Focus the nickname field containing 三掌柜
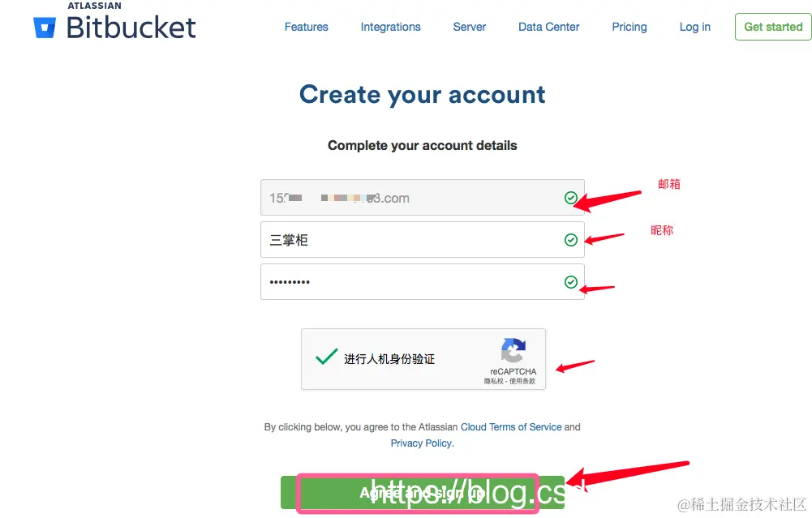This screenshot has height=518, width=812. tap(423, 240)
